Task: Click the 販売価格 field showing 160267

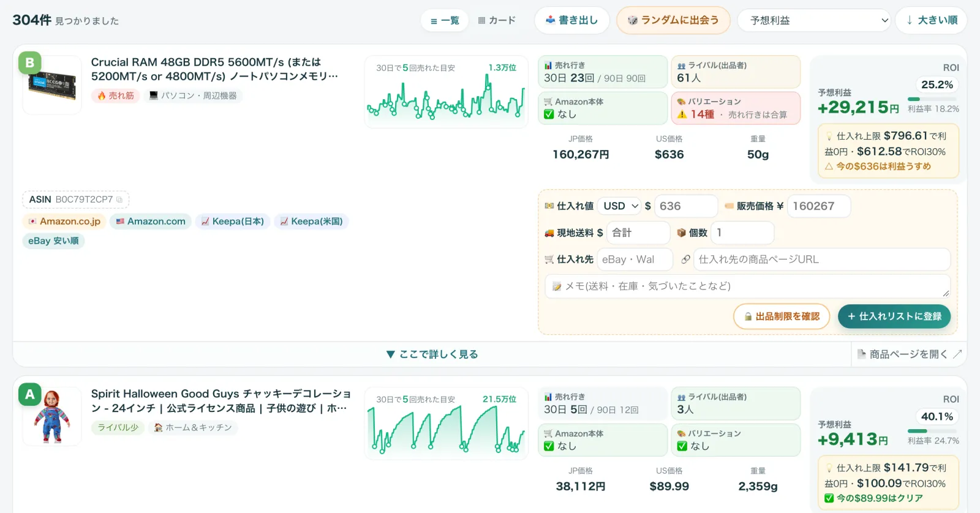Action: coord(819,206)
